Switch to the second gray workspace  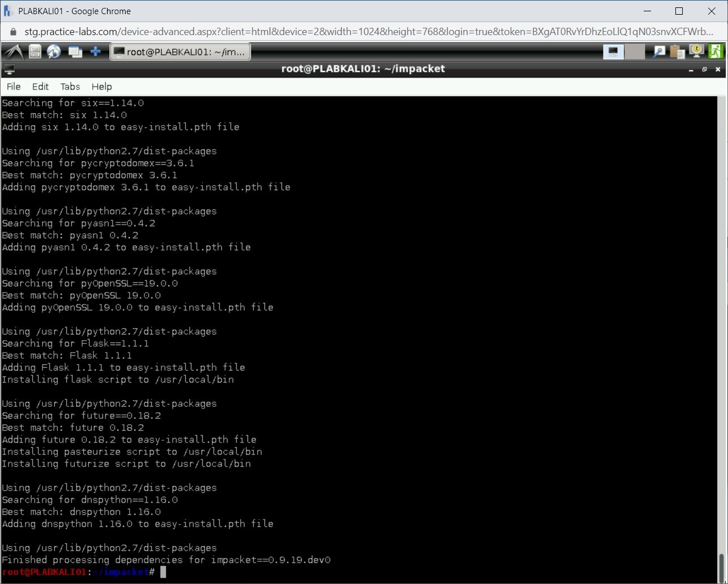pos(635,52)
